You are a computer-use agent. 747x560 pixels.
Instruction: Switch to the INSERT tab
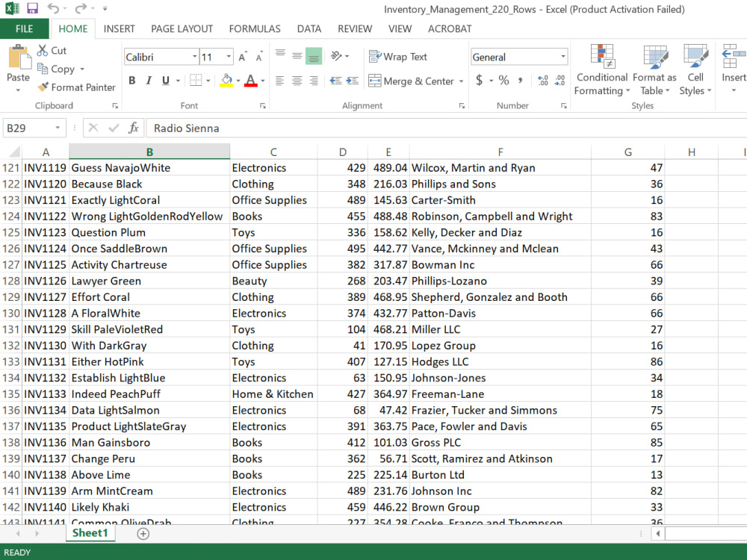pyautogui.click(x=119, y=28)
